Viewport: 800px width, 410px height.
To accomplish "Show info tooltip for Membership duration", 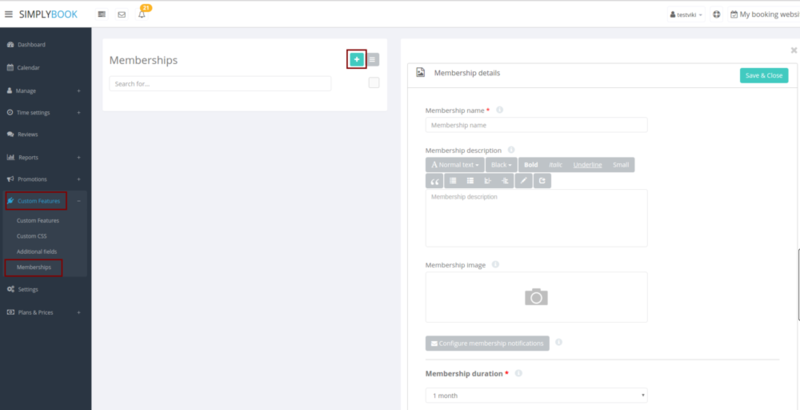I will coord(518,373).
